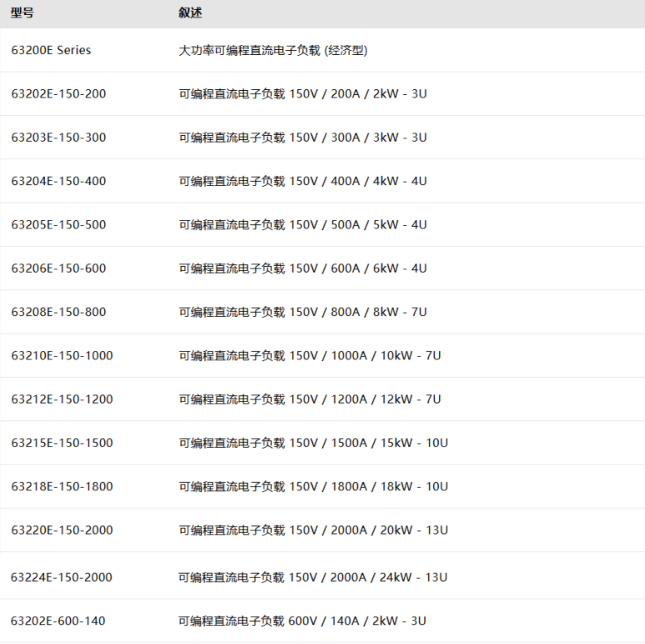Select model 63212E-150-1200

tap(62, 399)
